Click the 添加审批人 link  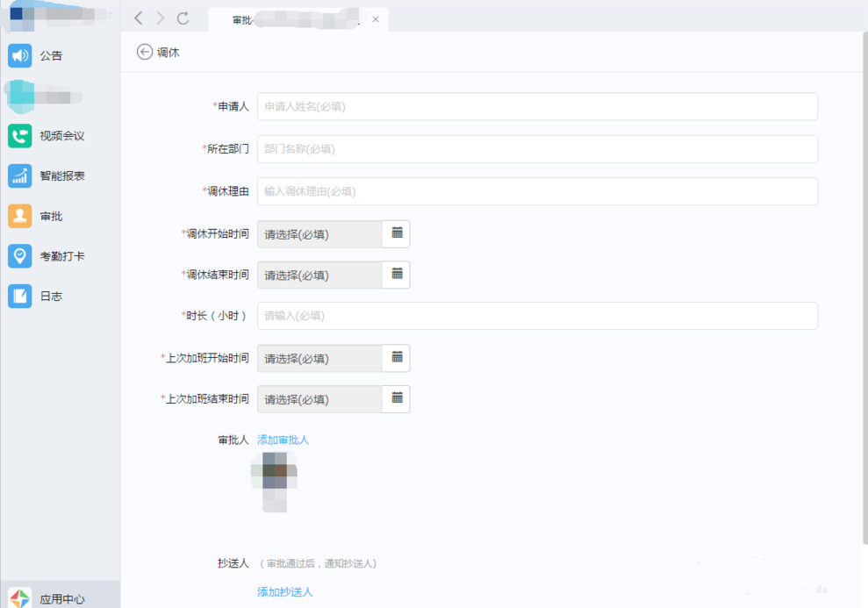[x=283, y=440]
